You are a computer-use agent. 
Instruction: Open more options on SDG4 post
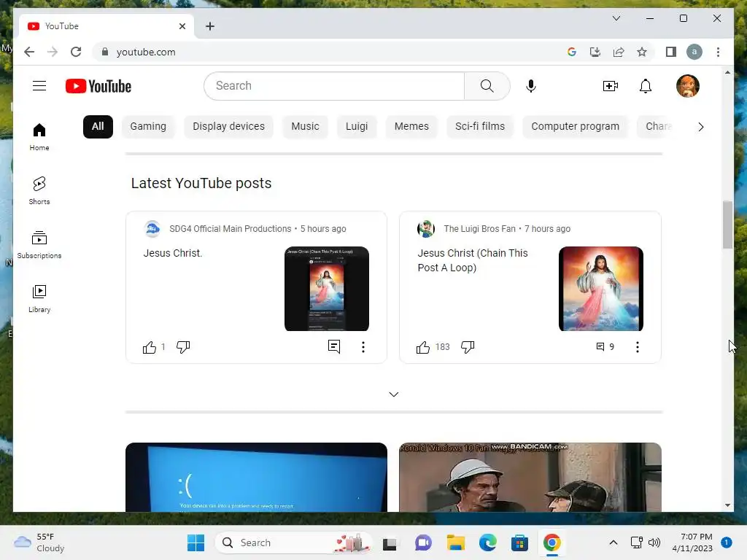[x=363, y=346]
